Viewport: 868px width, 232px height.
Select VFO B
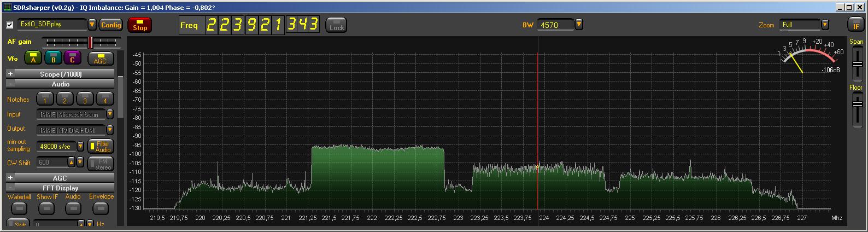click(x=53, y=57)
